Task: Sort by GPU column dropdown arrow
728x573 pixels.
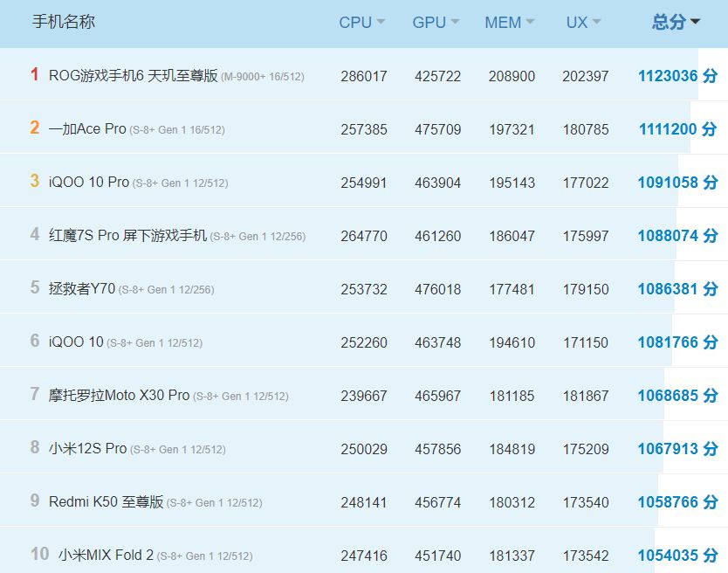Action: [x=455, y=23]
